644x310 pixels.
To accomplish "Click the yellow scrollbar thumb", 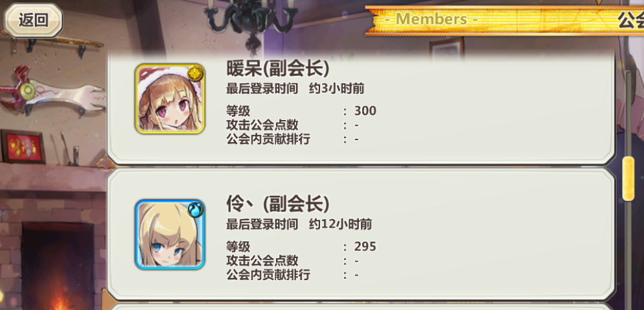I will tap(628, 178).
